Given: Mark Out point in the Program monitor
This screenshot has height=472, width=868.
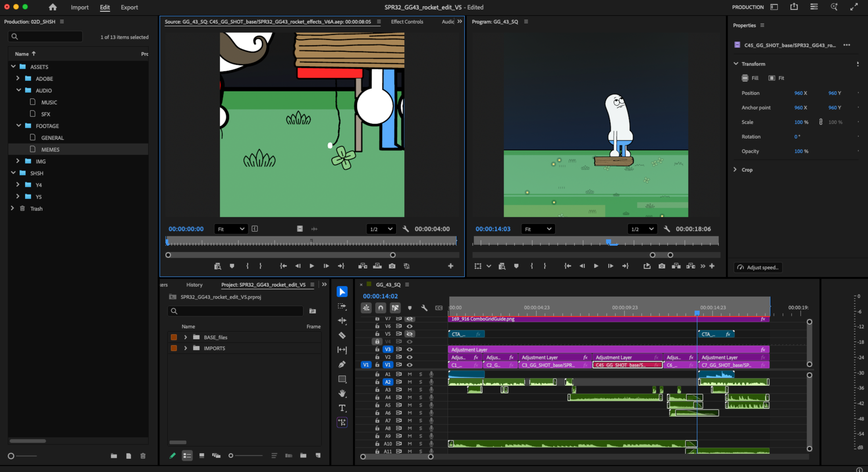Looking at the screenshot, I should [x=545, y=266].
